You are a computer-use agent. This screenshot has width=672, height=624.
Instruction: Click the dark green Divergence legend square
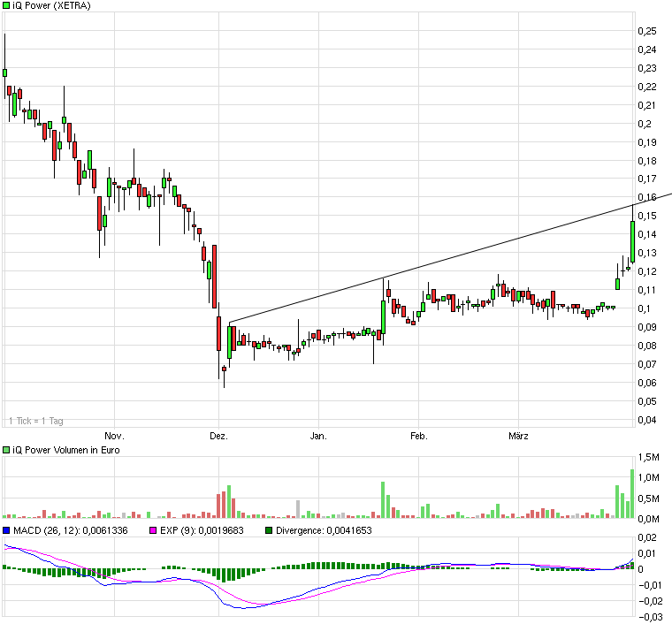tap(270, 530)
